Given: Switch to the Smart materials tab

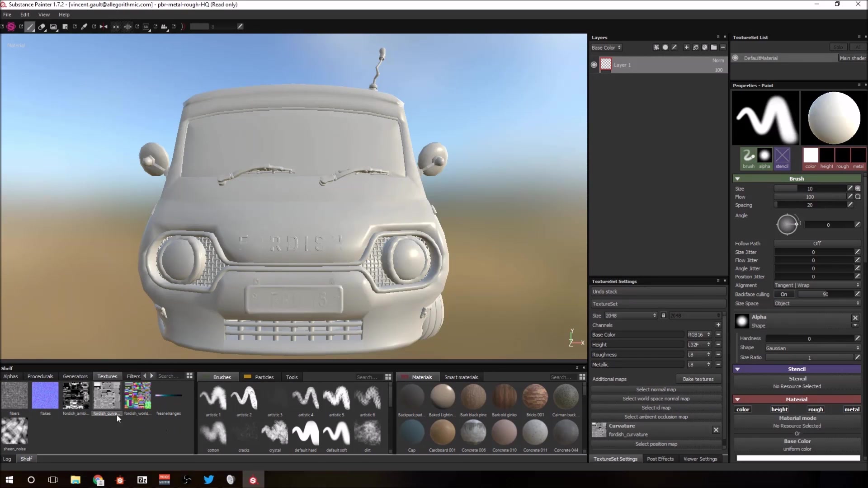Looking at the screenshot, I should [x=461, y=377].
